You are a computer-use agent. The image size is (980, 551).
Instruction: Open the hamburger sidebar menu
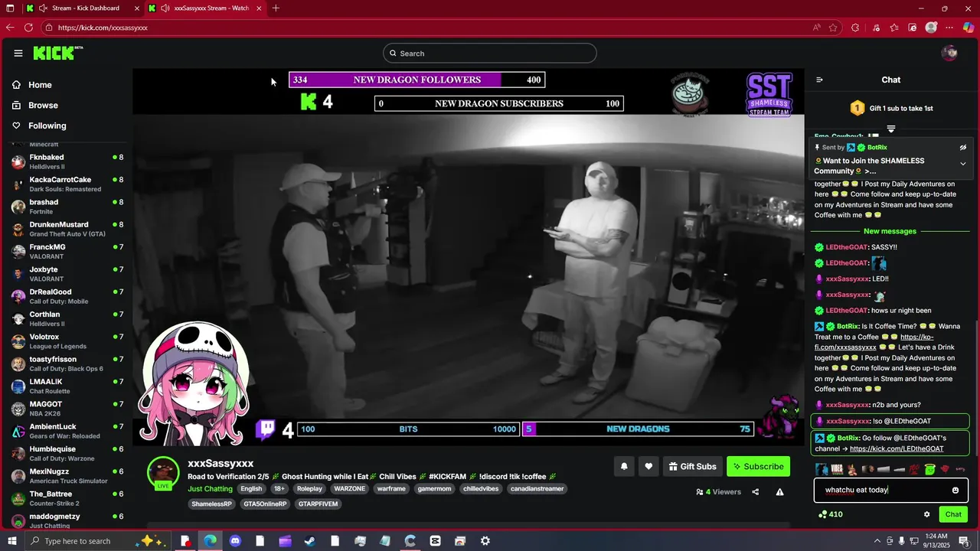coord(18,53)
